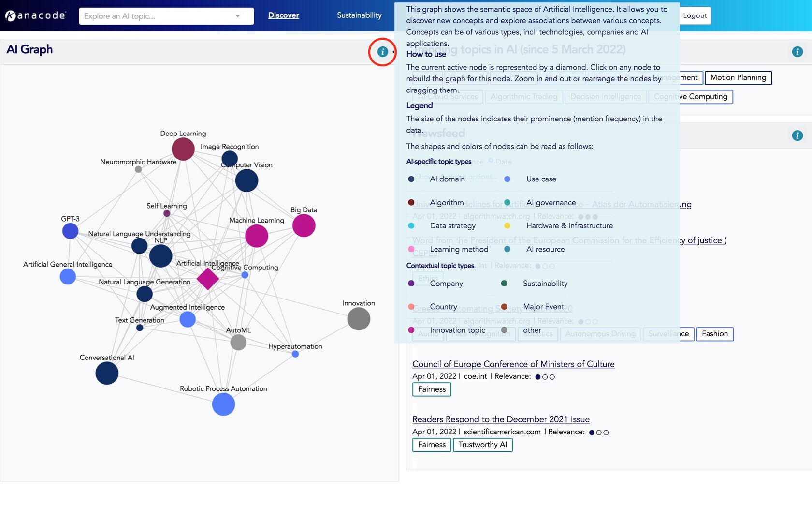Select the Computer Vision node
The width and height of the screenshot is (812, 508).
coord(246,180)
